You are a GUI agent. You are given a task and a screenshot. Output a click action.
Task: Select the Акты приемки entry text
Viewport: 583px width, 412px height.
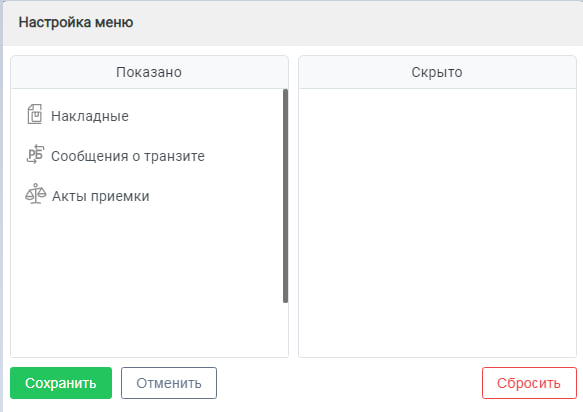pos(100,196)
